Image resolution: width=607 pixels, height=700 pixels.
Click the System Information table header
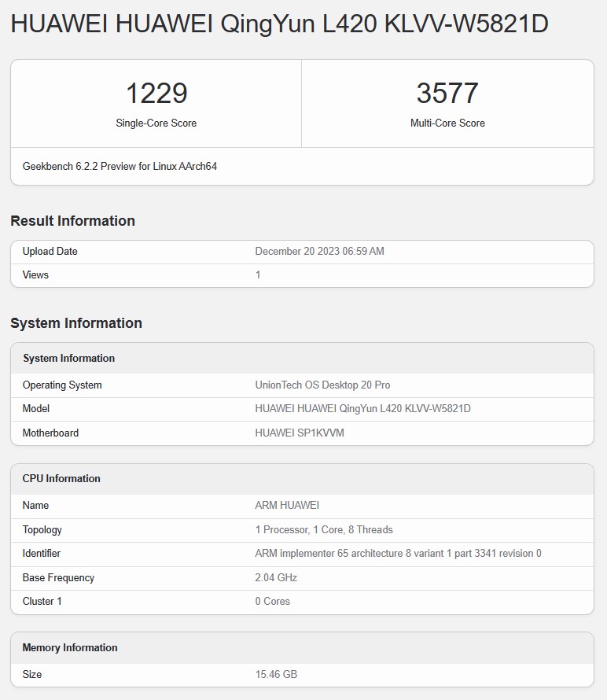69,359
